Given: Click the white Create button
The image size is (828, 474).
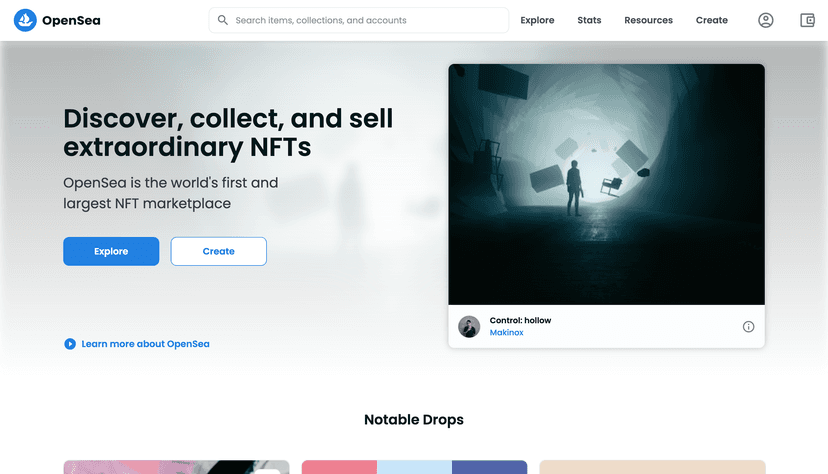Looking at the screenshot, I should 219,251.
